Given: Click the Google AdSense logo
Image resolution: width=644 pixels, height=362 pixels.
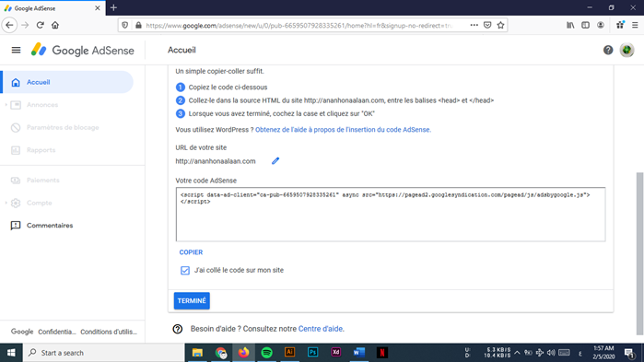Looking at the screenshot, I should tap(83, 50).
